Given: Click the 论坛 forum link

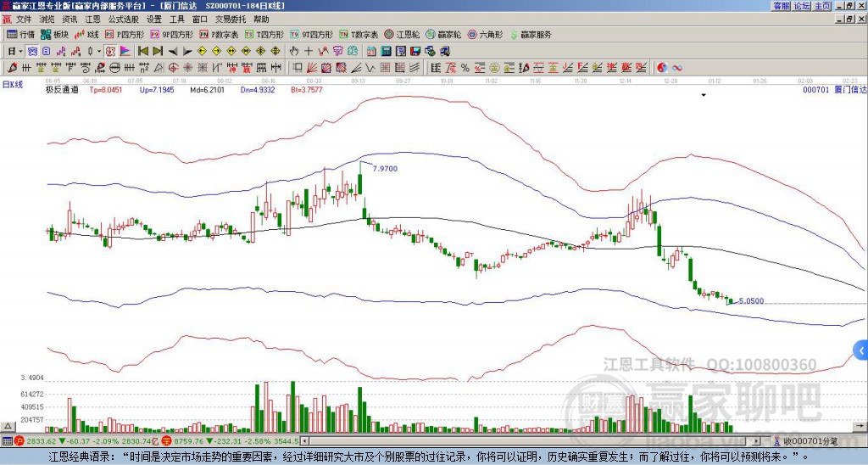Looking at the screenshot, I should (802, 6).
